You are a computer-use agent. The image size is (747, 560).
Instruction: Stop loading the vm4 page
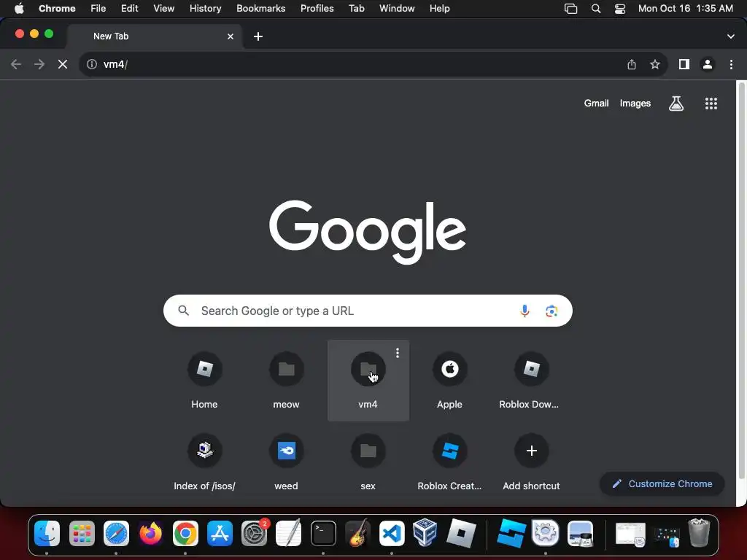(x=63, y=64)
